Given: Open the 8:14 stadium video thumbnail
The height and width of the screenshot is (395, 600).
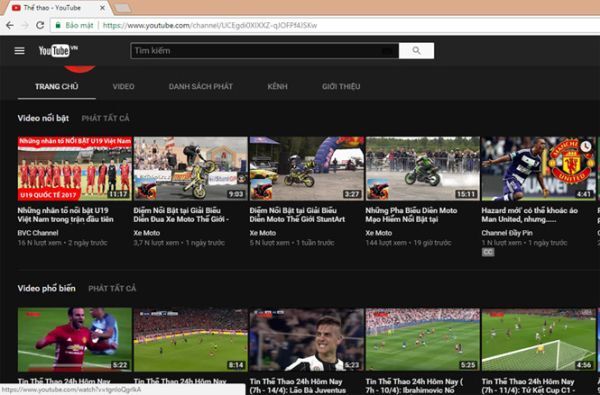Looking at the screenshot, I should click(x=191, y=340).
